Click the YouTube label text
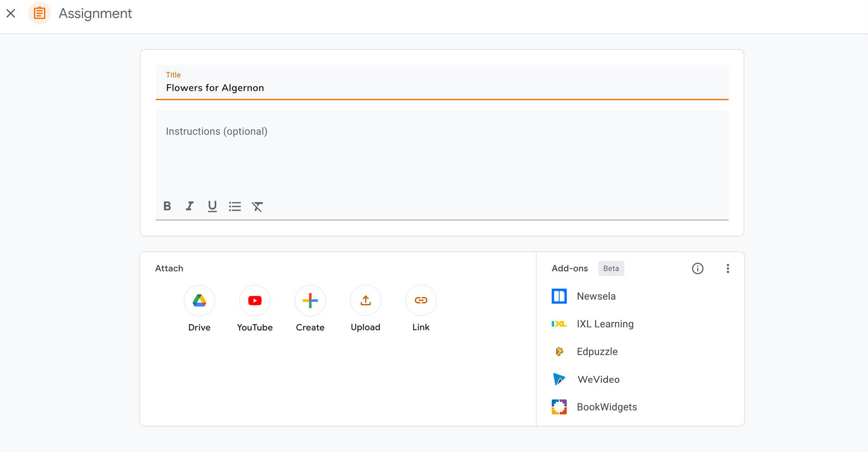This screenshot has width=868, height=452. click(255, 327)
